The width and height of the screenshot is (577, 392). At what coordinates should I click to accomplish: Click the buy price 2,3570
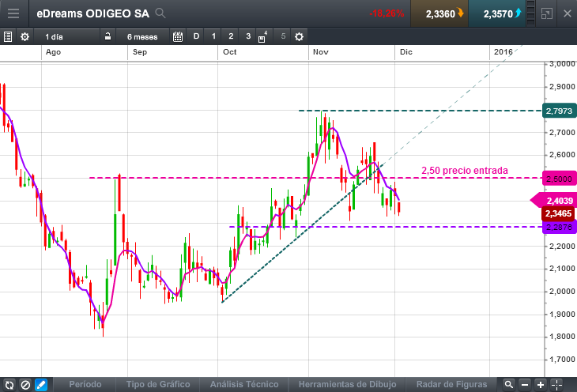point(497,13)
